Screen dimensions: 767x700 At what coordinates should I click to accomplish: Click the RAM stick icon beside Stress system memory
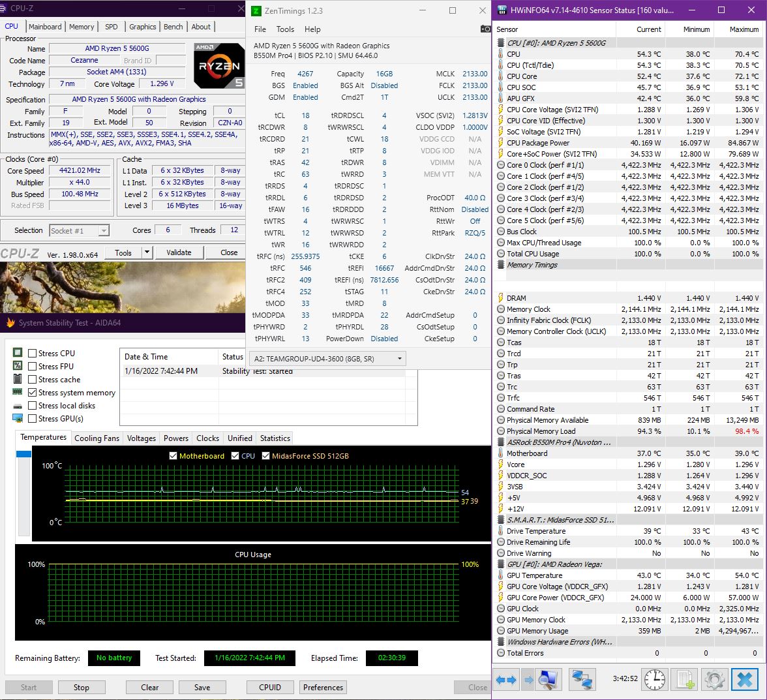18,392
